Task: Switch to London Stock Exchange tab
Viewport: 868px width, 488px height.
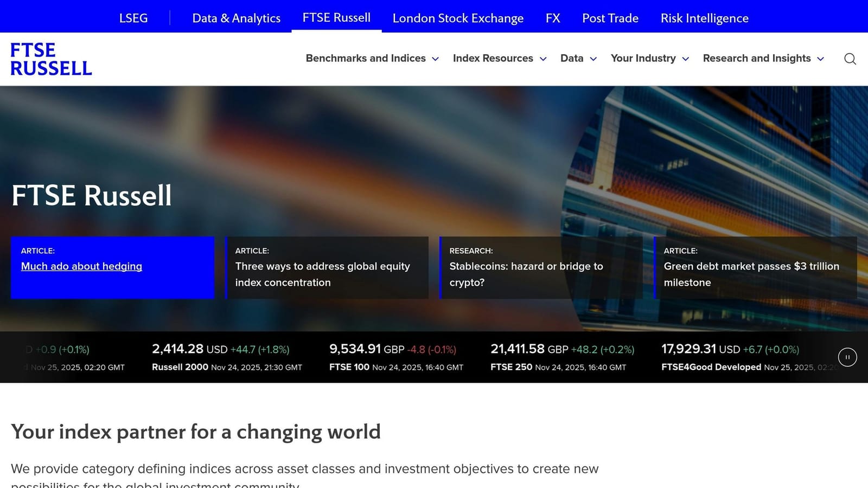Action: [x=458, y=18]
